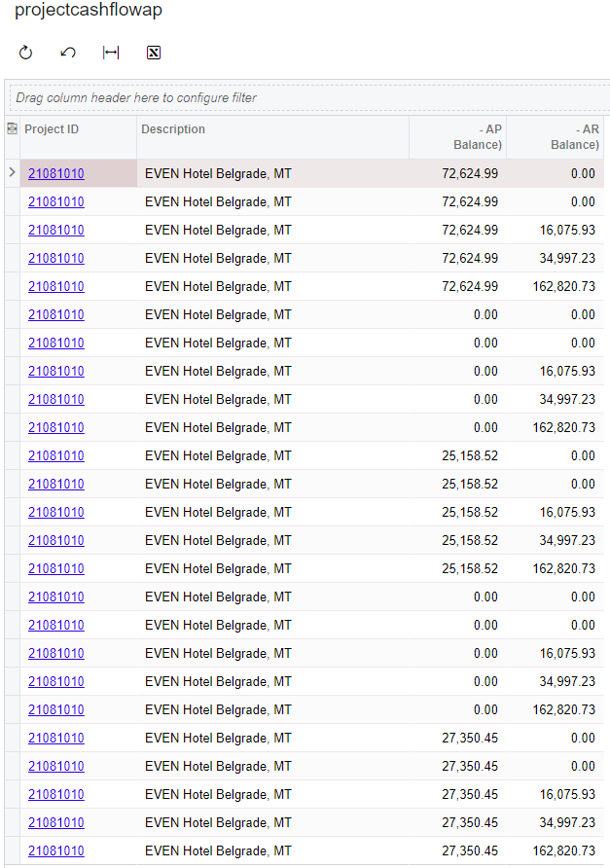Click the arrow indicator on the selected row
The height and width of the screenshot is (868, 610).
click(x=13, y=173)
